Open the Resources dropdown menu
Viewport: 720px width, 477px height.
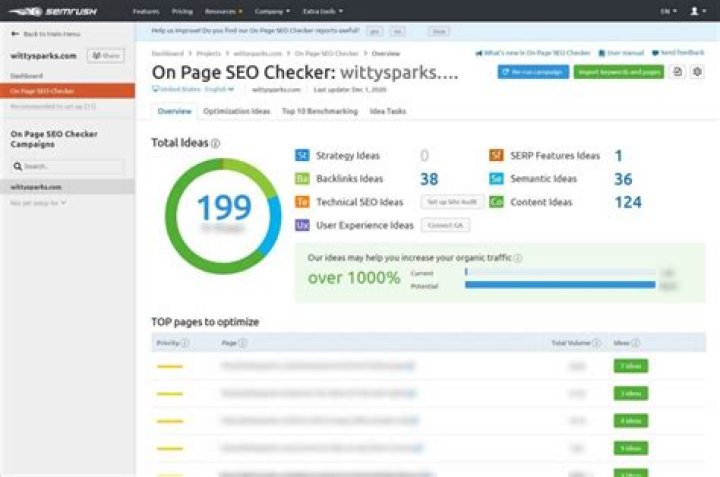224,11
